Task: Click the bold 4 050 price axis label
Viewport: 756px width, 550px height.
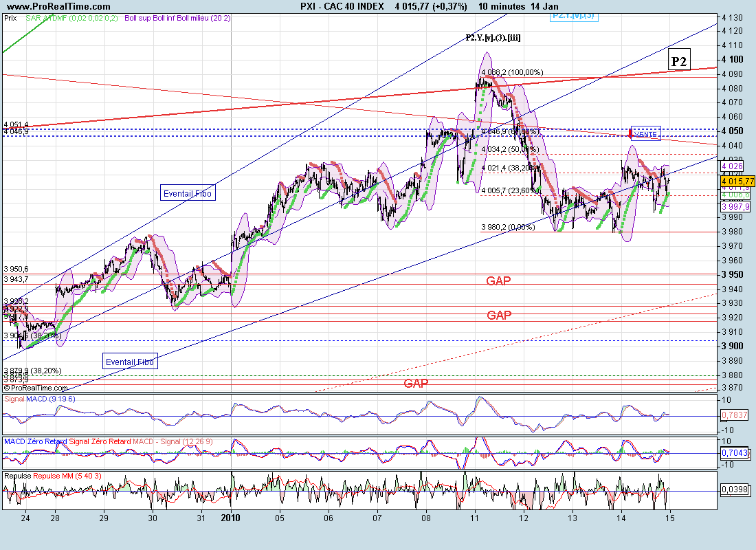Action: point(733,131)
